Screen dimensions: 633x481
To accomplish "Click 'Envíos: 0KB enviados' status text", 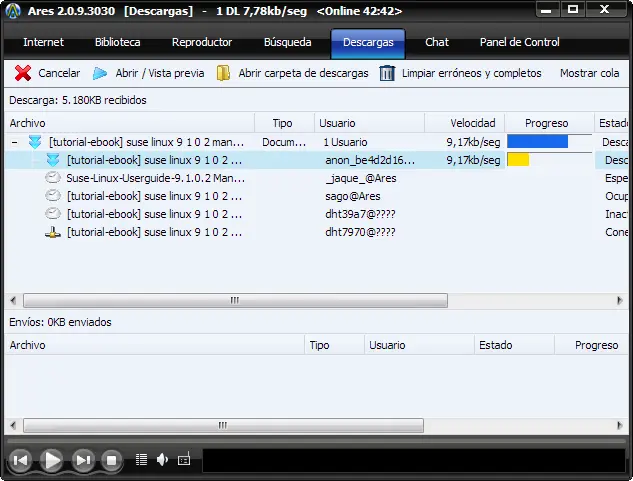I will pos(60,322).
